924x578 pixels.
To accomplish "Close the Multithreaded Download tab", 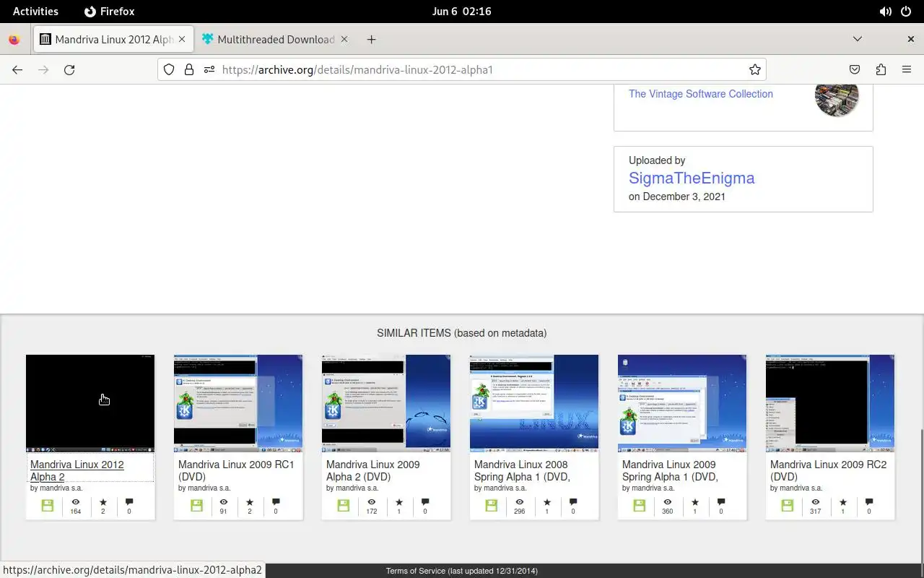I will coord(344,40).
